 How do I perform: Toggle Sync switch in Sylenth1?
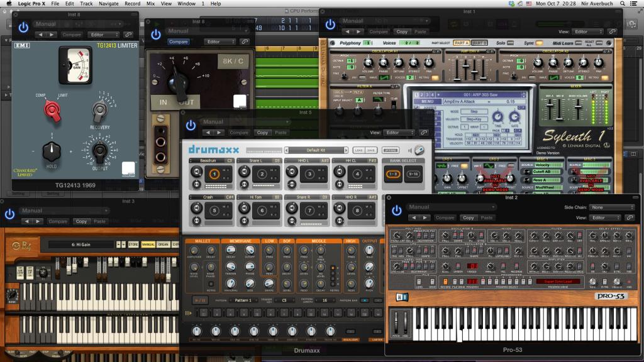click(x=539, y=43)
